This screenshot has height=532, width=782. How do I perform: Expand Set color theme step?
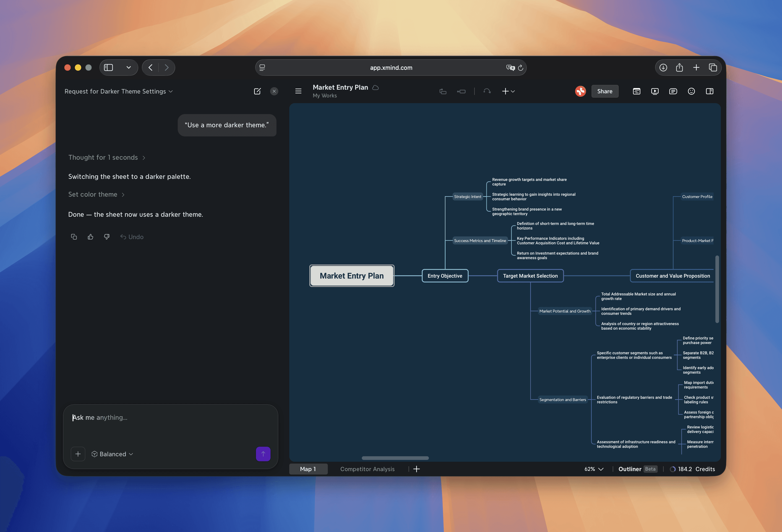[x=96, y=195]
